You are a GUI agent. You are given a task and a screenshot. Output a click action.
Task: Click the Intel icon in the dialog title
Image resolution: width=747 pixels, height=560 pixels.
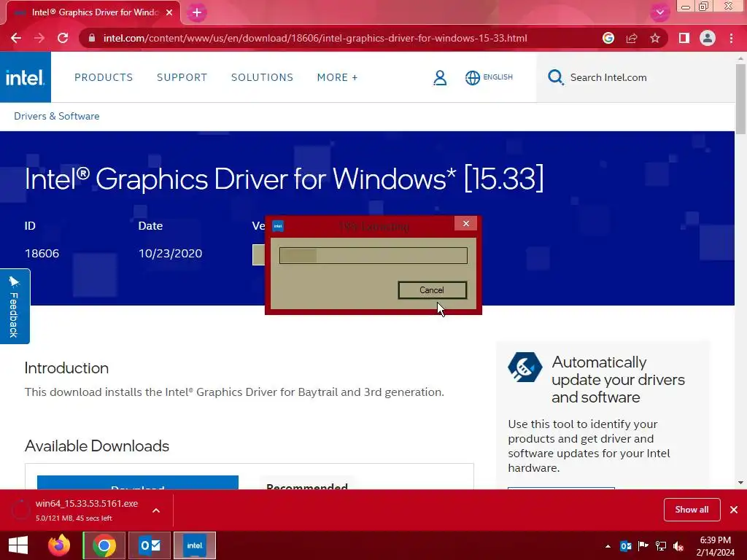point(278,226)
